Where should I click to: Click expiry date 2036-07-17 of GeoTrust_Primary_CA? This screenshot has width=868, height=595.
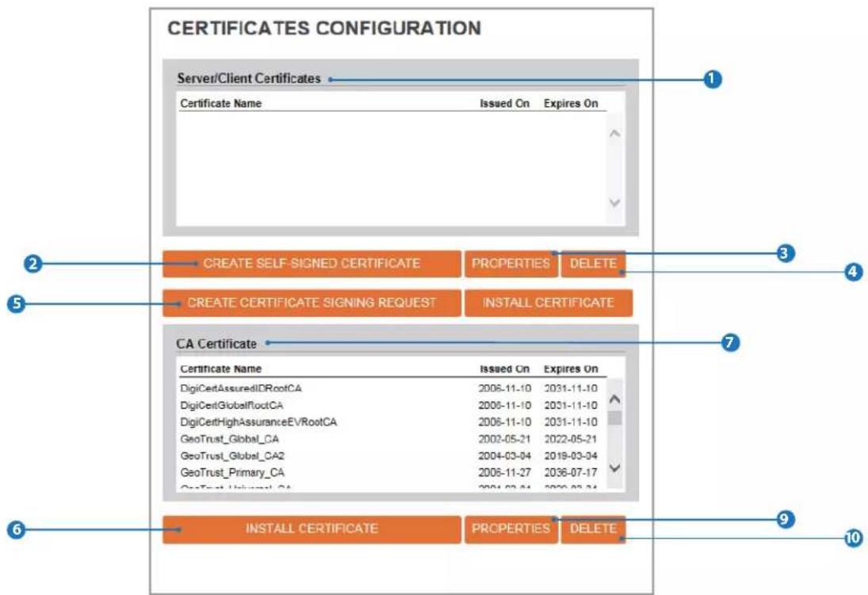pyautogui.click(x=571, y=473)
